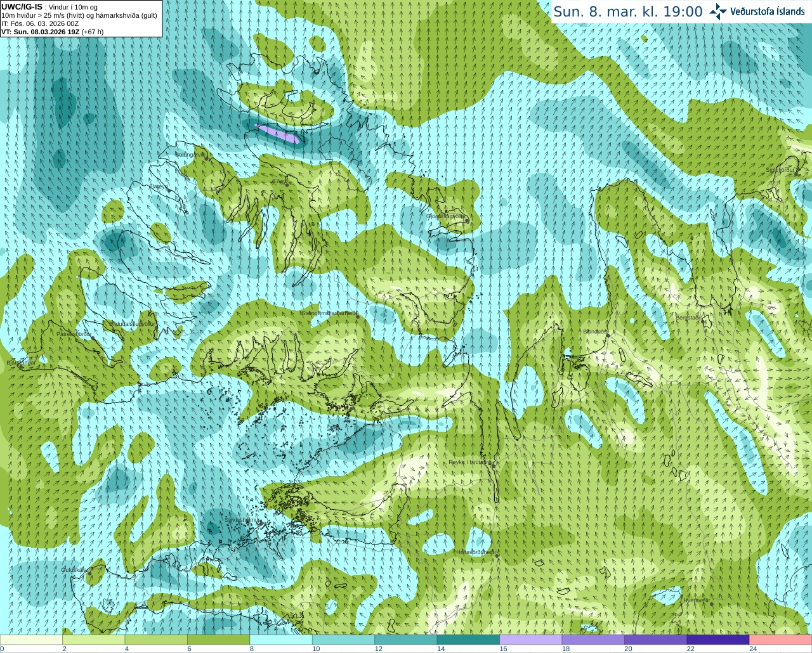Click the purple high-wind patch north of Æðey
Screen dimensions: 812x653
click(x=277, y=133)
